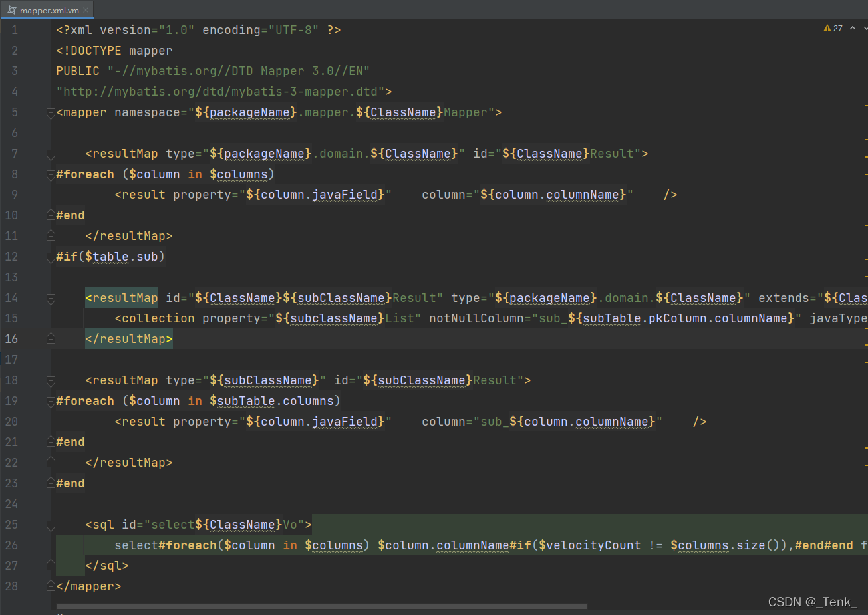This screenshot has height=615, width=868.
Task: Click line number 16 in the gutter
Action: click(x=11, y=339)
